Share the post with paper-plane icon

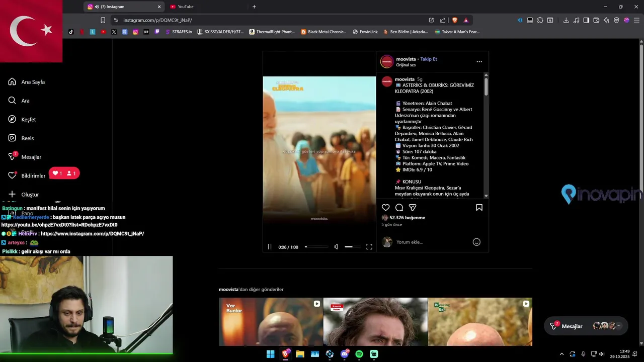pyautogui.click(x=413, y=208)
